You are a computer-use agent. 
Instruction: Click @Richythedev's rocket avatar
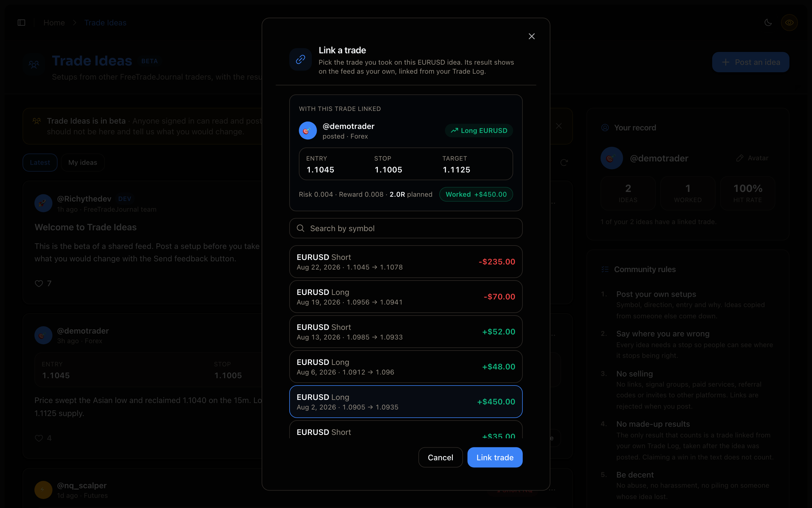[43, 203]
